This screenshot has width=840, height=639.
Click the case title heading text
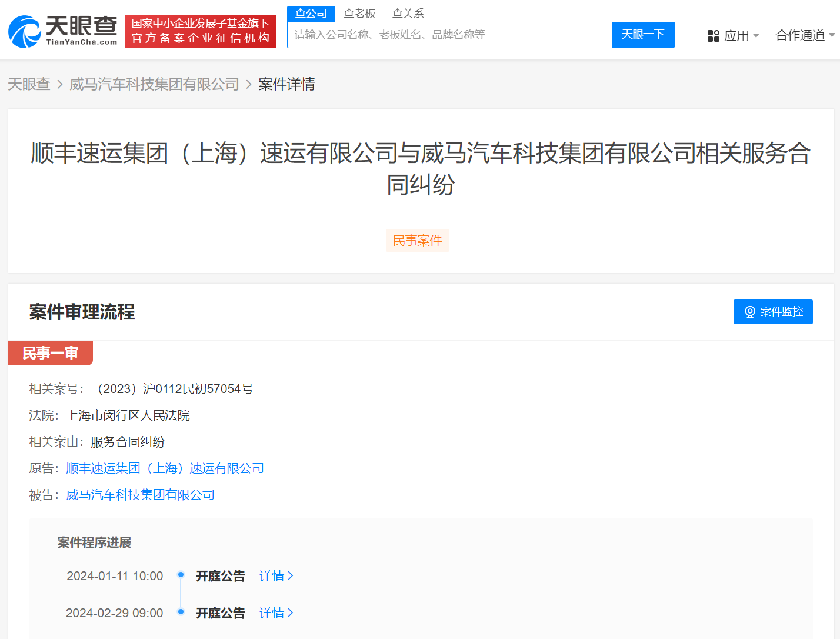click(x=421, y=168)
